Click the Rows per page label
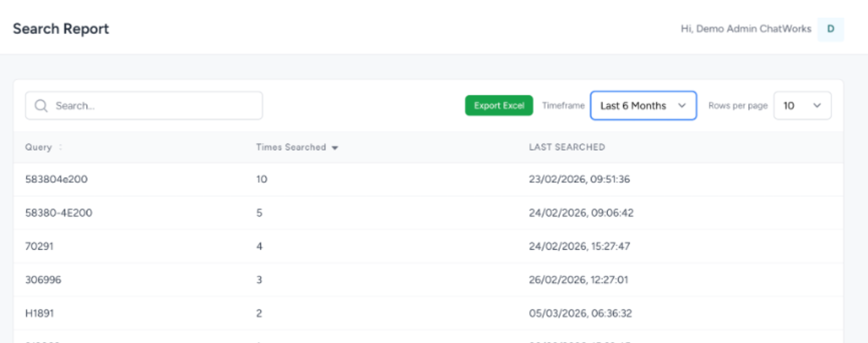 (738, 106)
